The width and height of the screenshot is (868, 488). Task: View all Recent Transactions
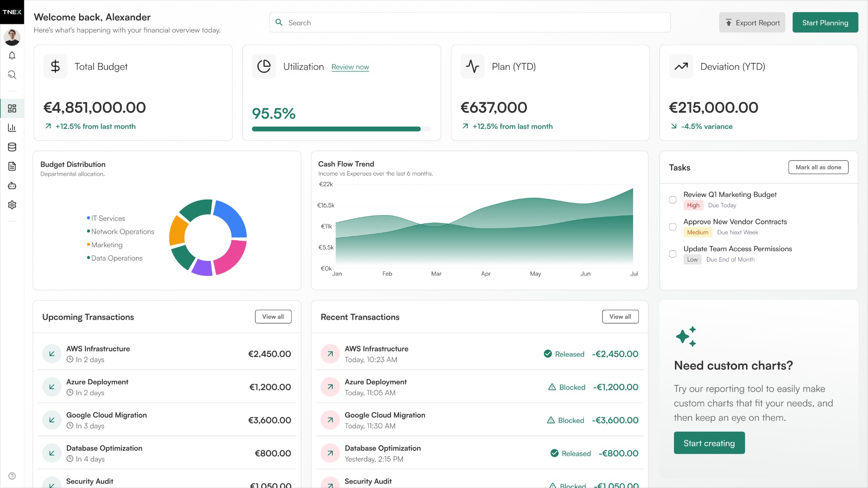click(x=620, y=317)
